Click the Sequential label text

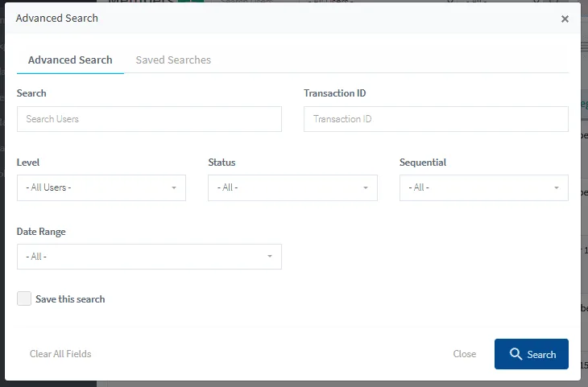(x=423, y=163)
